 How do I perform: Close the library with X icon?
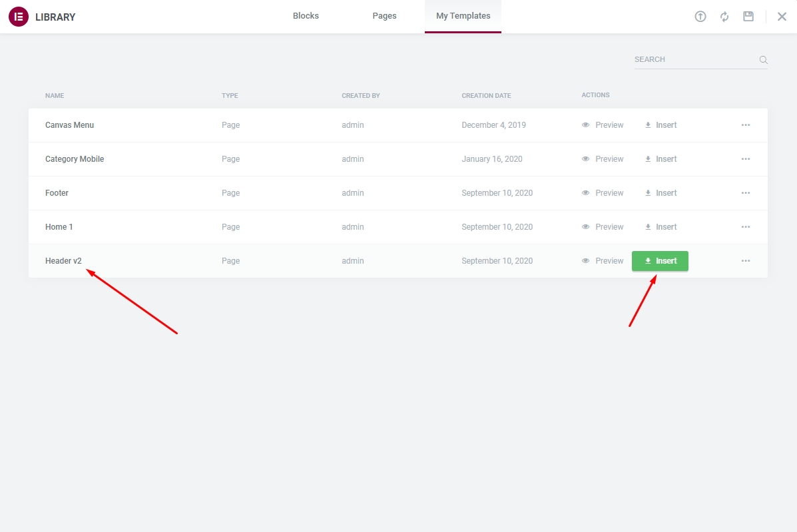[x=782, y=17]
